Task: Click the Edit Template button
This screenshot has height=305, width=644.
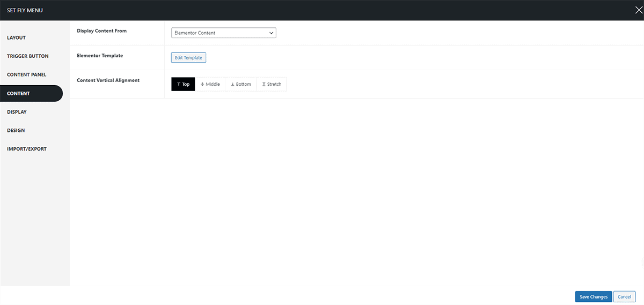Action: pos(188,57)
